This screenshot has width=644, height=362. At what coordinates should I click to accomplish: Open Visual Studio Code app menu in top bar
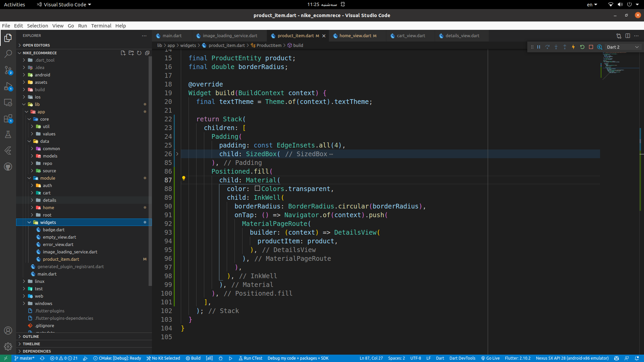pos(64,4)
